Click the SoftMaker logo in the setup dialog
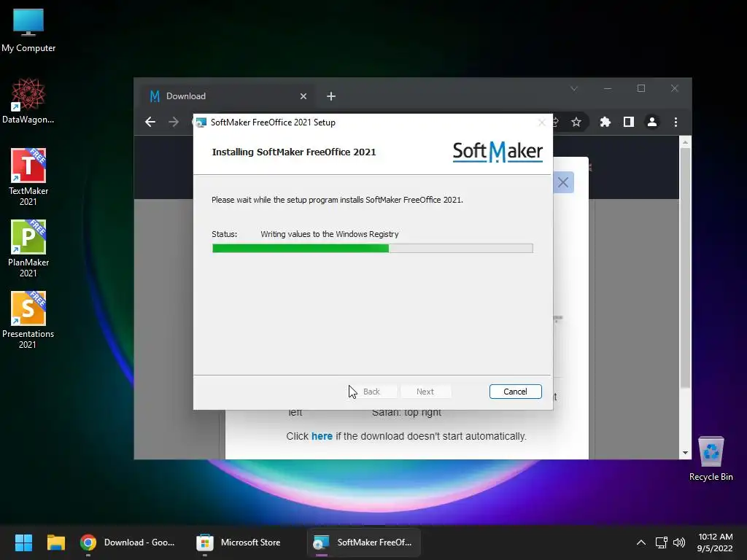Screen dimensions: 747x560 497,152
